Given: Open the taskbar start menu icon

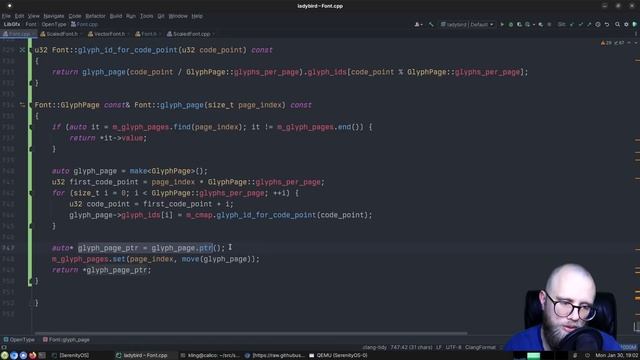Looking at the screenshot, I should (x=4, y=355).
